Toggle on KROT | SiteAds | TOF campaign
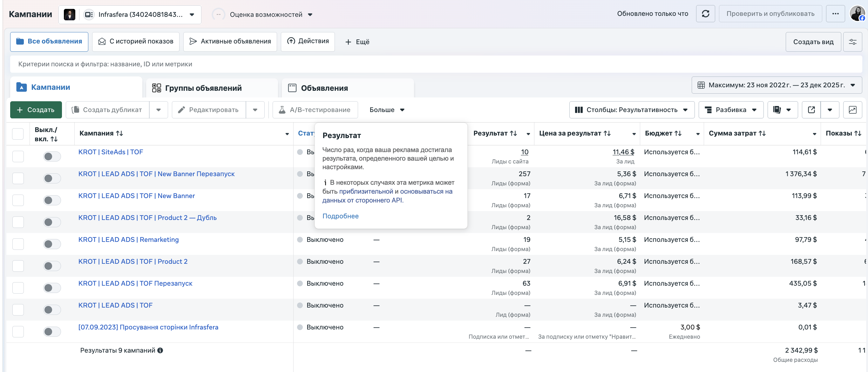This screenshot has width=868, height=372. [52, 156]
